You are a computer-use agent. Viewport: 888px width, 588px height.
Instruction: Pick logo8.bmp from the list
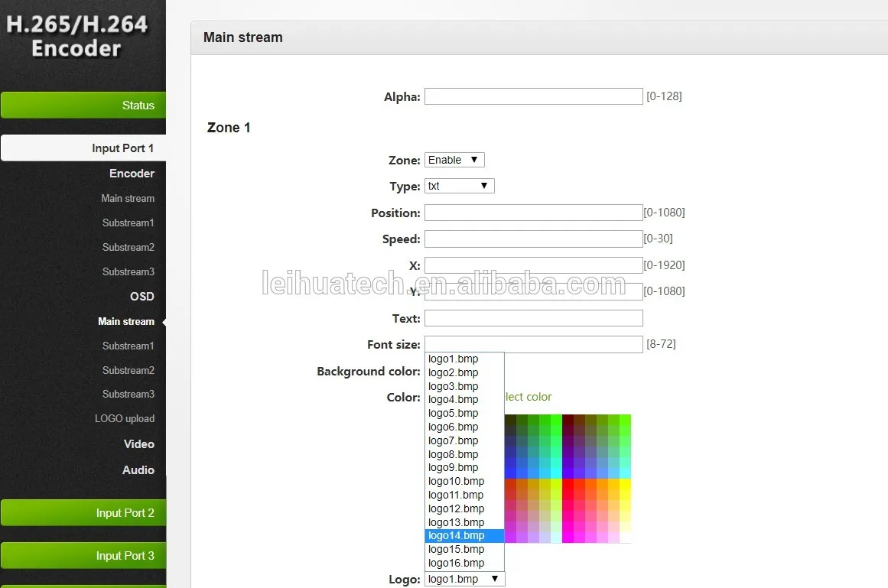point(464,454)
